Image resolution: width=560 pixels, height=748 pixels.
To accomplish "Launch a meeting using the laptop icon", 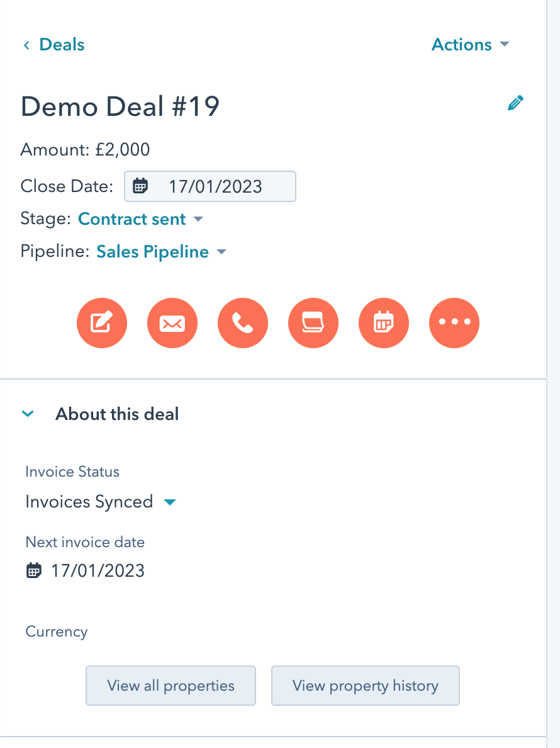I will [313, 323].
